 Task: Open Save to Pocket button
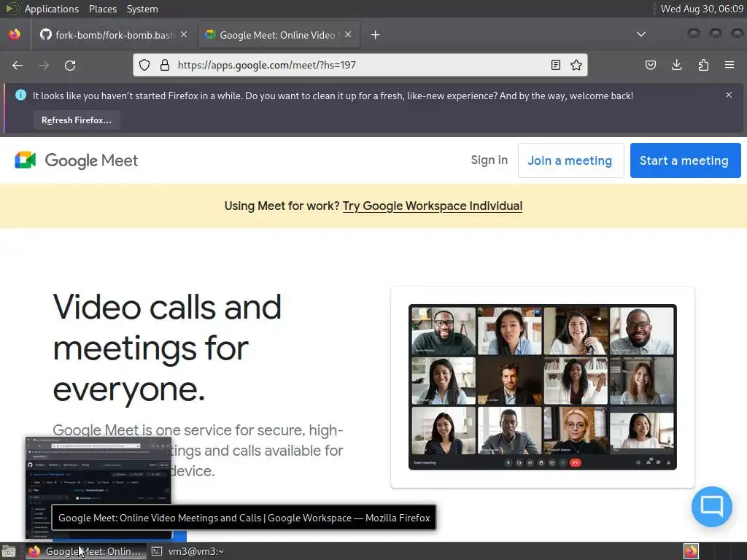click(650, 65)
